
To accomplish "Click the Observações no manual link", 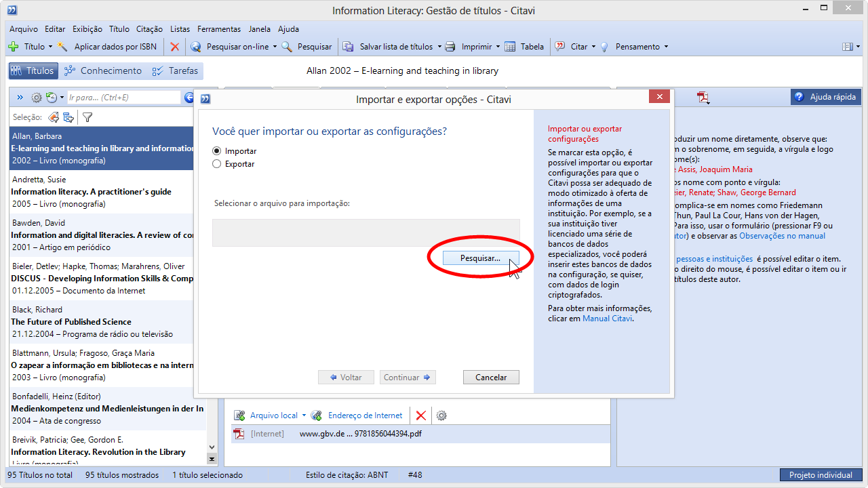I will 783,236.
